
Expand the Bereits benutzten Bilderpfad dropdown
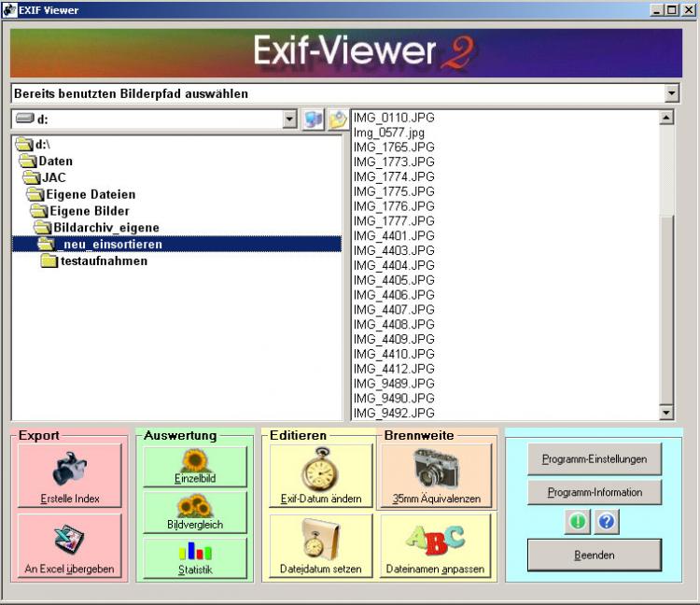pyautogui.click(x=672, y=93)
